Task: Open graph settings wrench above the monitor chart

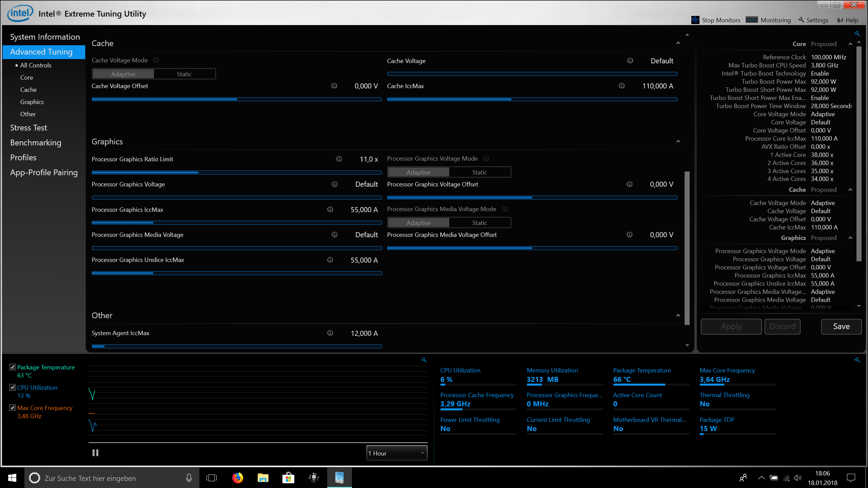Action: 424,360
